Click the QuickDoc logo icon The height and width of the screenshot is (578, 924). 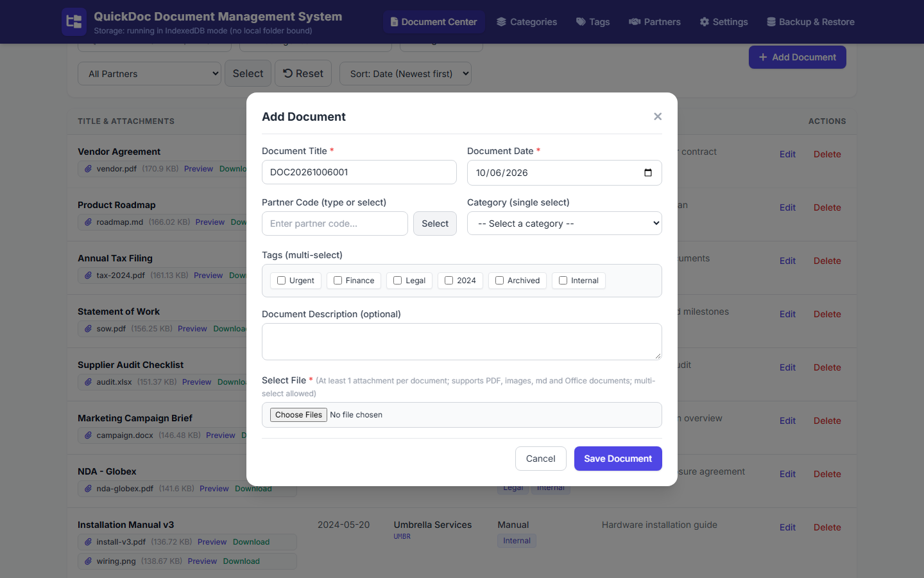pyautogui.click(x=74, y=22)
